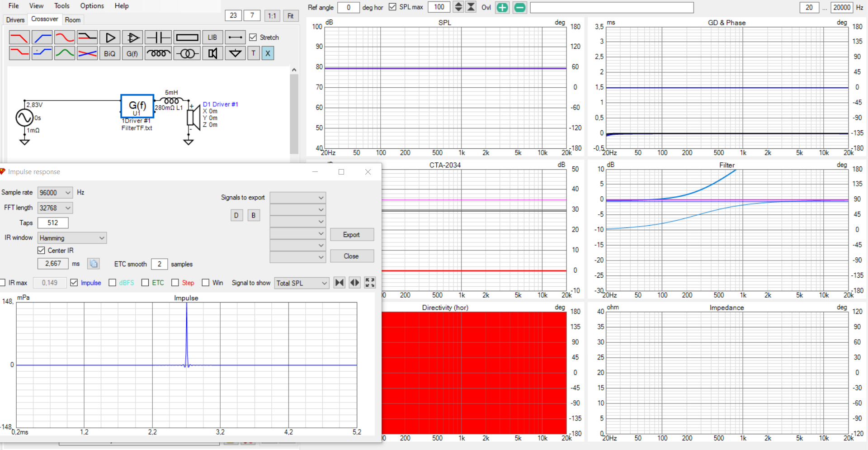Enable the Step response checkbox
868x450 pixels.
pos(175,283)
